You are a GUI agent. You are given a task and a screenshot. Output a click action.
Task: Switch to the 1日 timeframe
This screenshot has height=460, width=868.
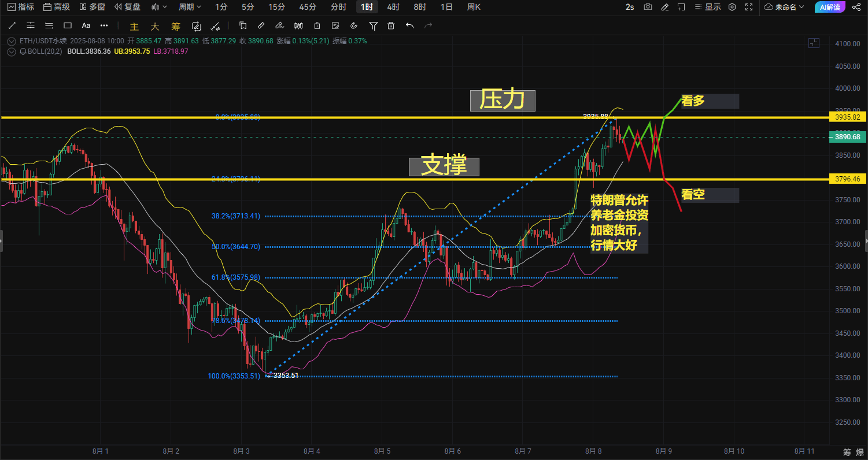446,7
